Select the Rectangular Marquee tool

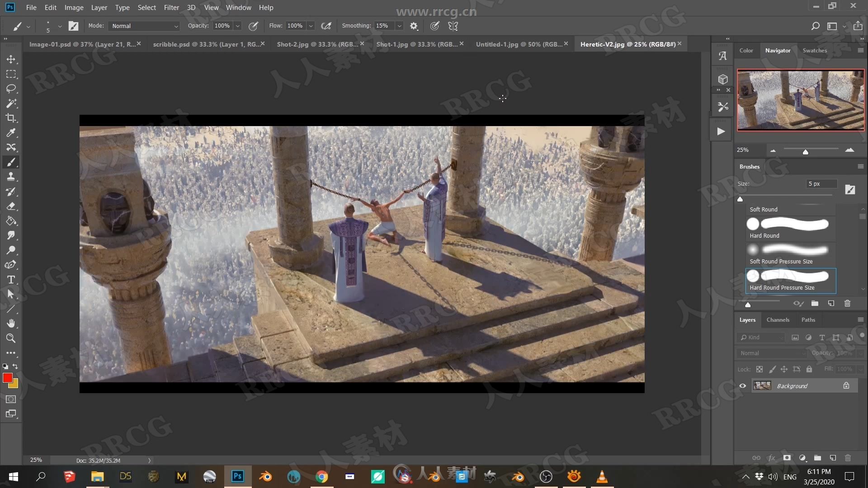coord(11,74)
